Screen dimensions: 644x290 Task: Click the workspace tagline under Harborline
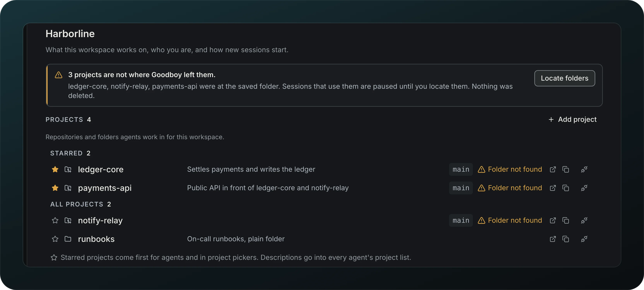pyautogui.click(x=167, y=50)
